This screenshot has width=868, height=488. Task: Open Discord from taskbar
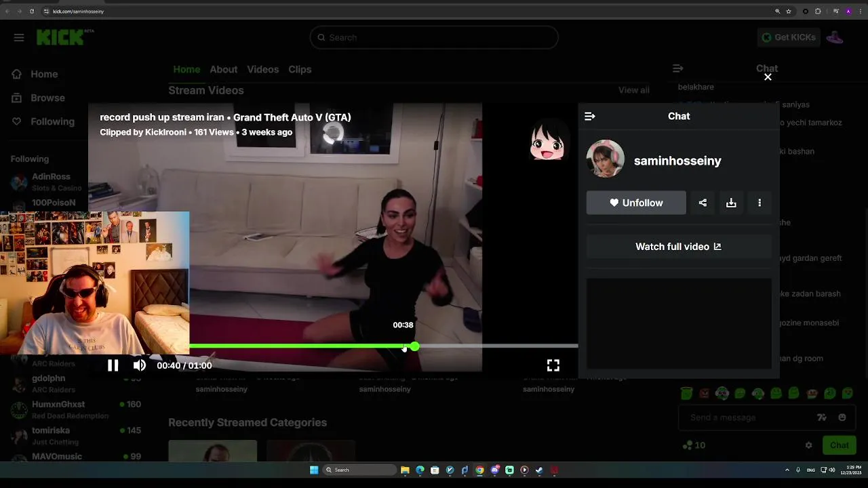[494, 470]
